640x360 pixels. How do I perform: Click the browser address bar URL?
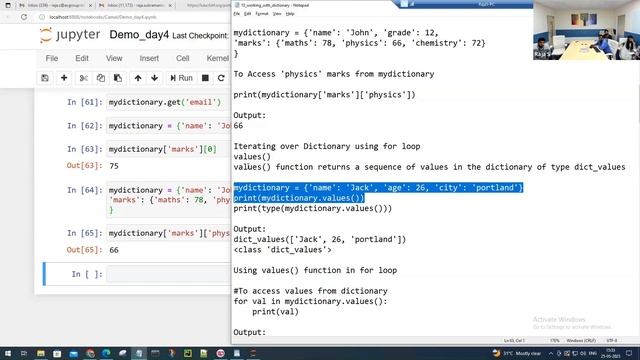(x=103, y=17)
